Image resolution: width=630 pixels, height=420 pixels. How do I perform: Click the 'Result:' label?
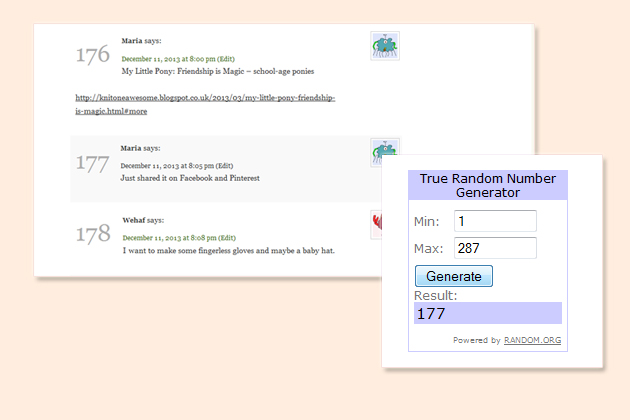(x=436, y=295)
